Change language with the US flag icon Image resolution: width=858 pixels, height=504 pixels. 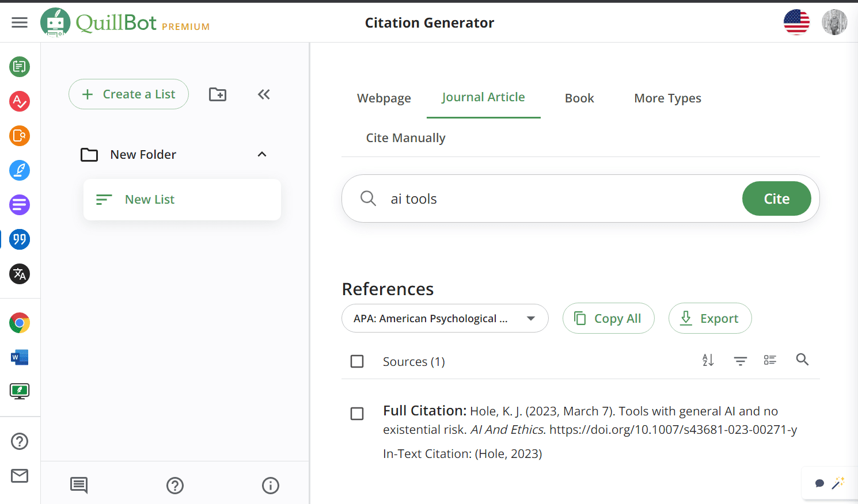click(x=797, y=22)
